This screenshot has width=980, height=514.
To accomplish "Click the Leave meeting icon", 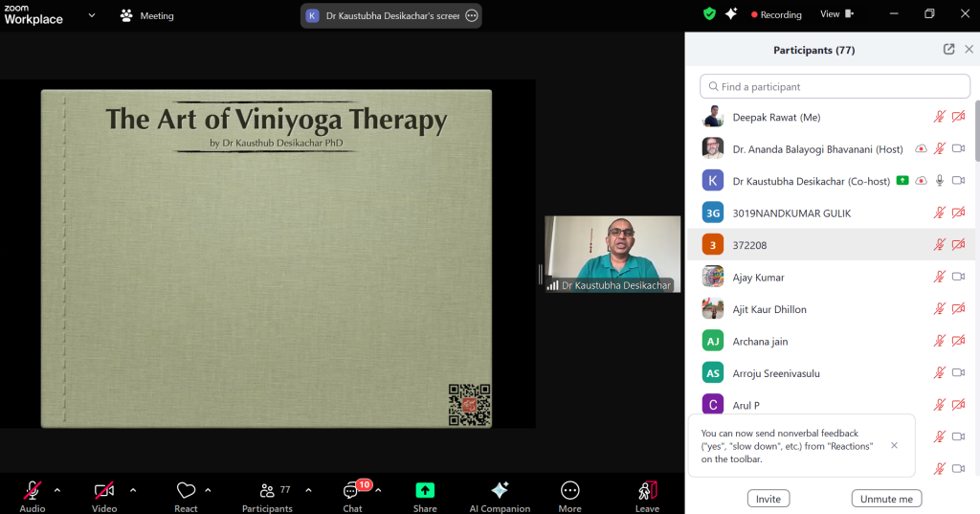I will tap(647, 490).
